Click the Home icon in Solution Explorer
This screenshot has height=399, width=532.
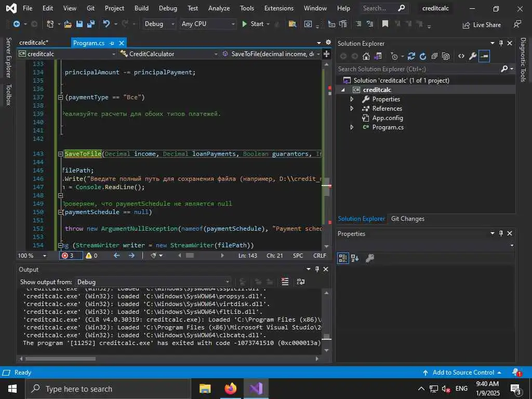[366, 56]
